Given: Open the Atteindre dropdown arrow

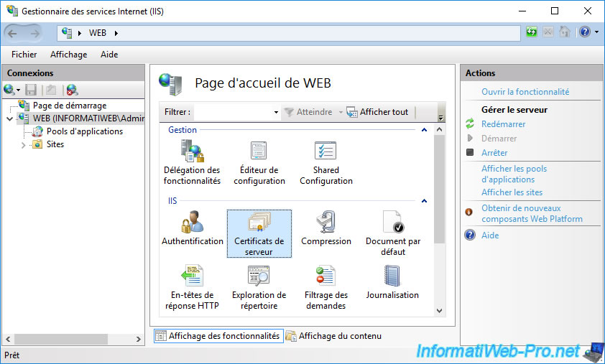Looking at the screenshot, I should pos(341,112).
